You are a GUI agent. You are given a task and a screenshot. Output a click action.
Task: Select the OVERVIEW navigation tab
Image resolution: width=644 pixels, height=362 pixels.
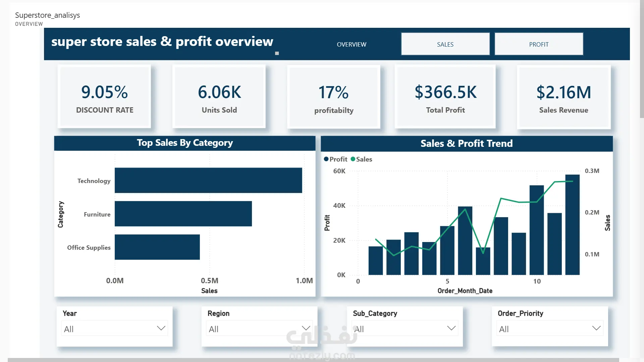[x=352, y=44]
